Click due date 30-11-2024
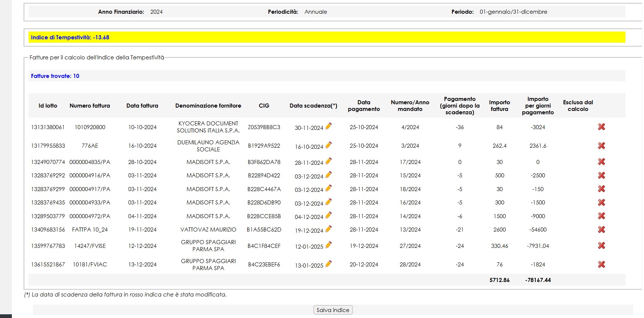The height and width of the screenshot is (318, 644). (x=309, y=128)
